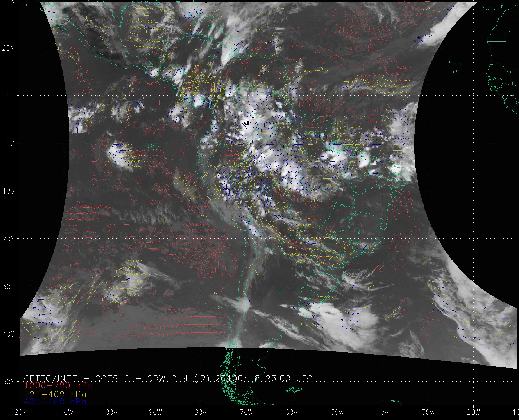Click the 10N latitude axis label
Viewport: 519px width, 420px height.
8,96
